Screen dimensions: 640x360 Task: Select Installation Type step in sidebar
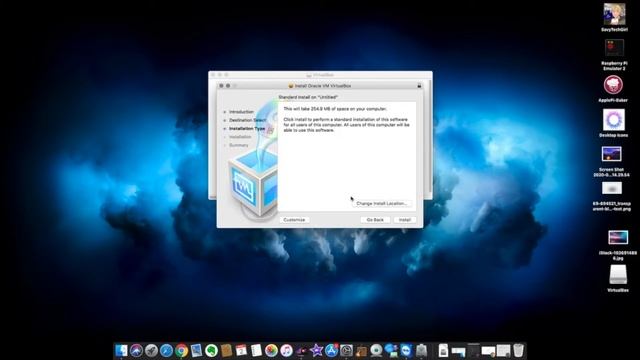247,129
